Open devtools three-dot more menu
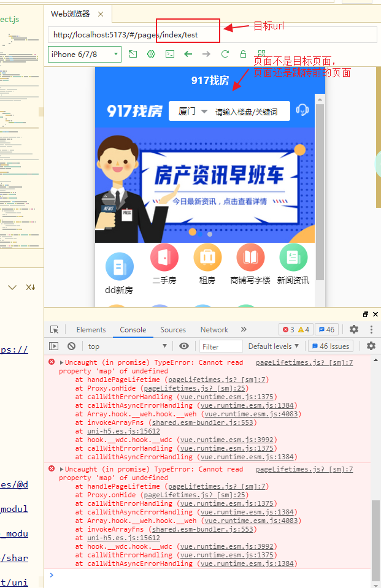Image resolution: width=381 pixels, height=588 pixels. [371, 329]
